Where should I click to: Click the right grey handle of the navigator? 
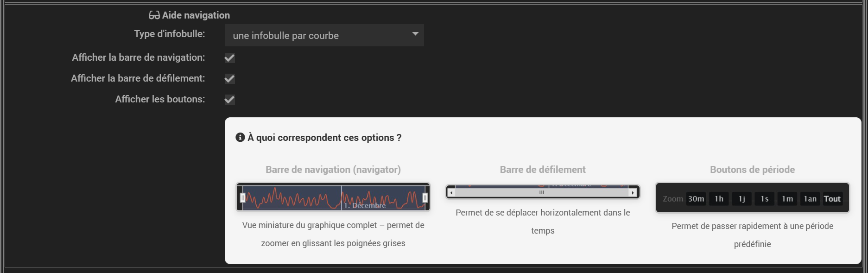(424, 198)
